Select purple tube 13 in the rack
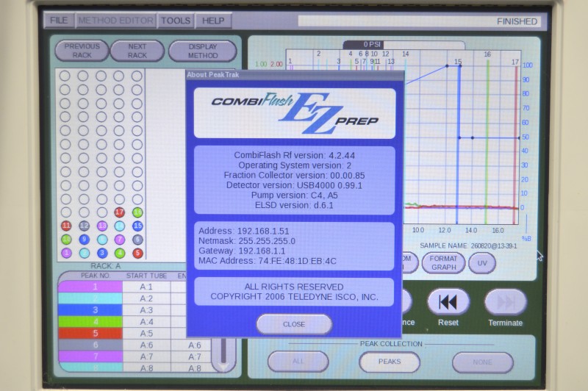The height and width of the screenshot is (391, 588). pyautogui.click(x=102, y=226)
